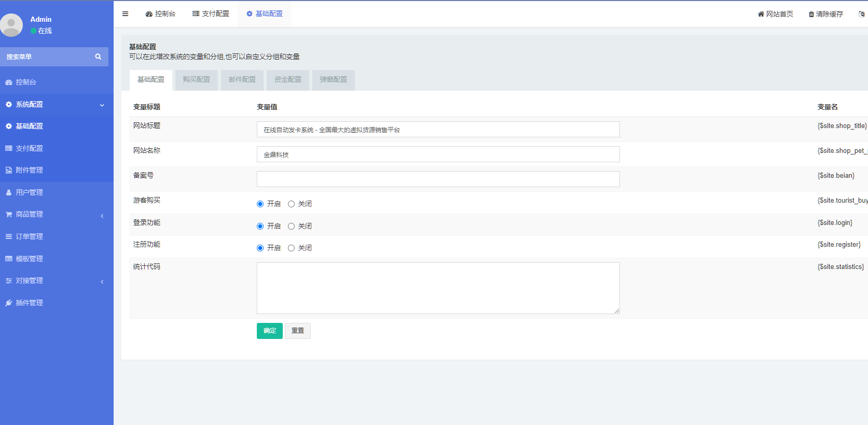Select 关闭 for 登录功能
The height and width of the screenshot is (425, 868).
coord(291,226)
